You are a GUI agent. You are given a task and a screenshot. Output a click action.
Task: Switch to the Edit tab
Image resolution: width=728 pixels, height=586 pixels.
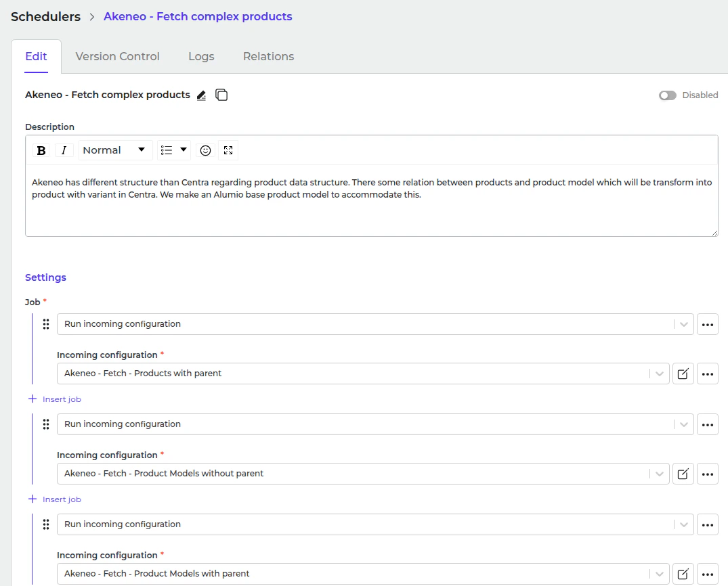pyautogui.click(x=36, y=57)
